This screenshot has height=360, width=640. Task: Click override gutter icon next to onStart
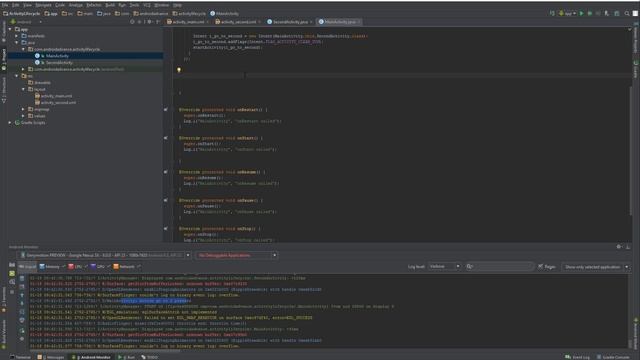pyautogui.click(x=166, y=138)
